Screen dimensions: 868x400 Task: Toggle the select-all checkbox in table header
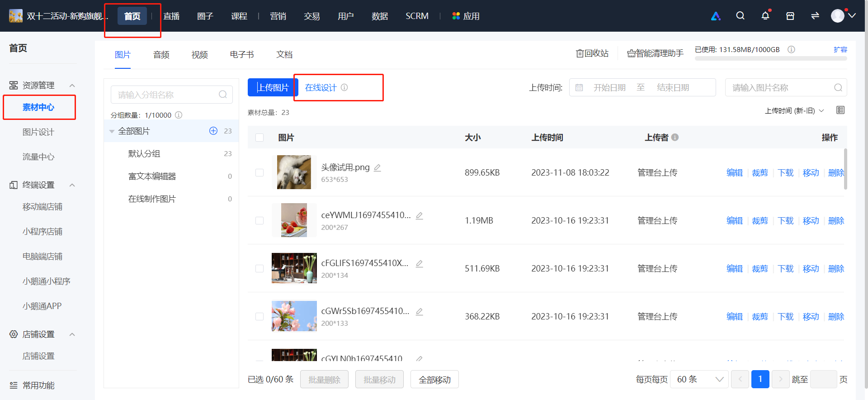pos(259,138)
